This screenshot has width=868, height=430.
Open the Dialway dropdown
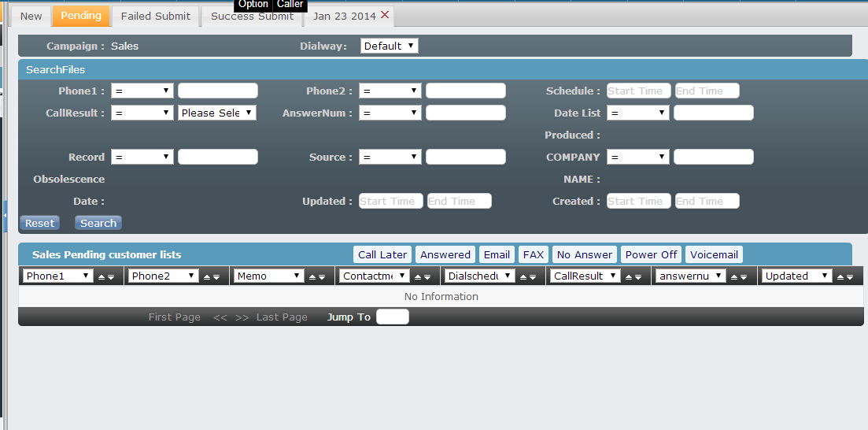click(389, 46)
